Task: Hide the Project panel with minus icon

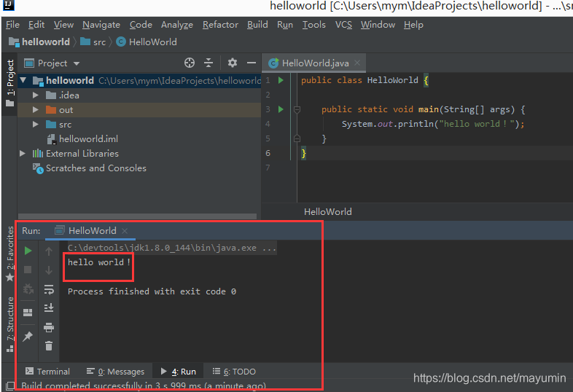Action: (252, 63)
